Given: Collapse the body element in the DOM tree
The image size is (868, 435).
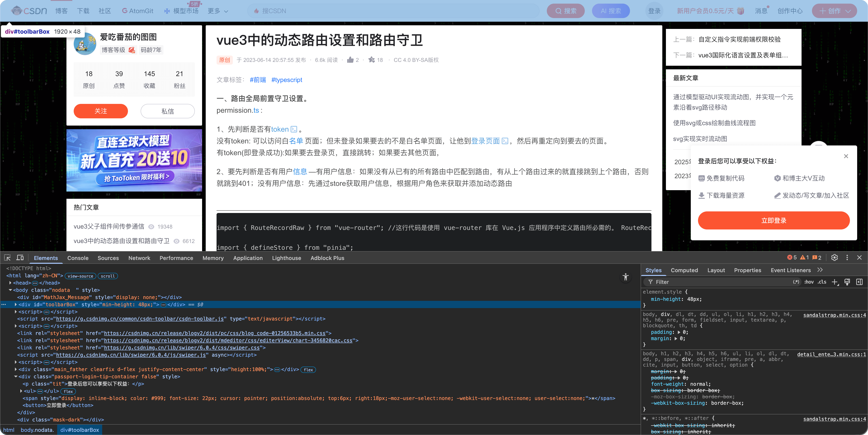Looking at the screenshot, I should tap(10, 290).
